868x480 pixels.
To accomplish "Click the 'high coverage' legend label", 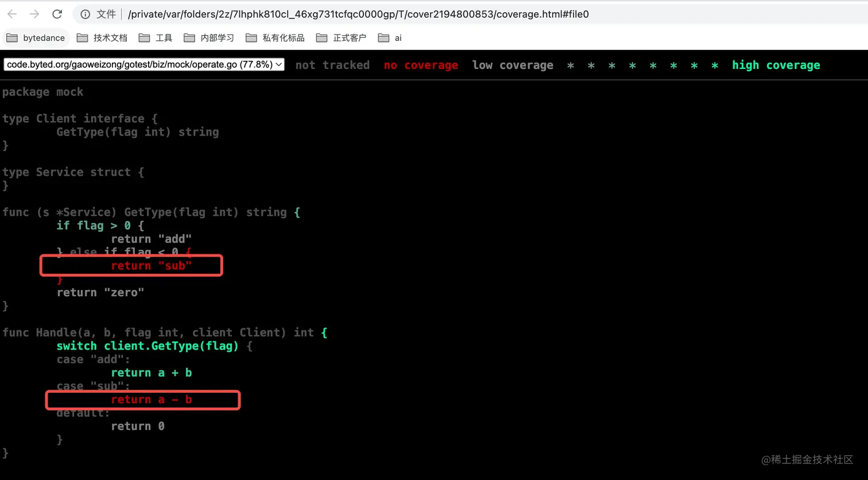I will tap(776, 65).
